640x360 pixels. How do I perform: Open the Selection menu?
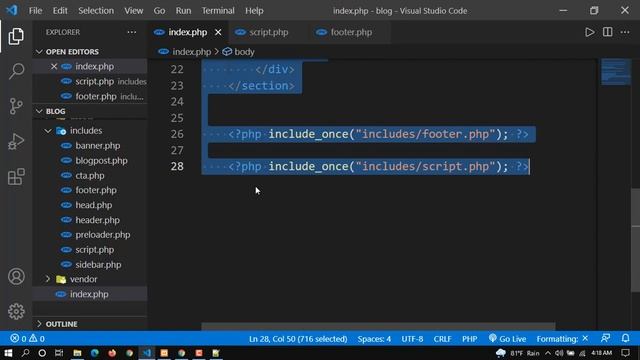(x=96, y=11)
